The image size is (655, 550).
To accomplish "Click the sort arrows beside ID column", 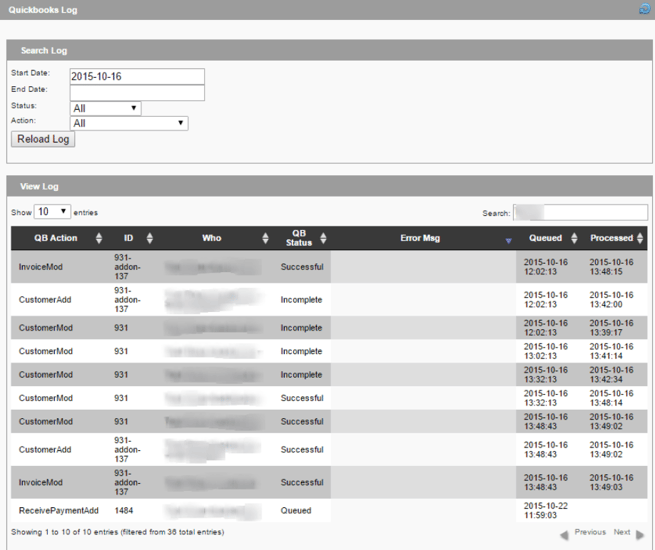I will click(150, 238).
